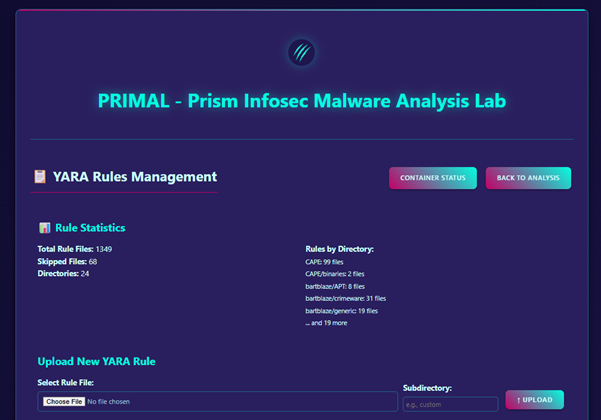601x420 pixels.
Task: Click the 'CAPE/binaries: 2 files' entry
Action: pyautogui.click(x=335, y=274)
